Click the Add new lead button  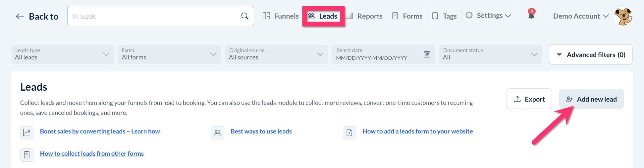click(x=591, y=99)
